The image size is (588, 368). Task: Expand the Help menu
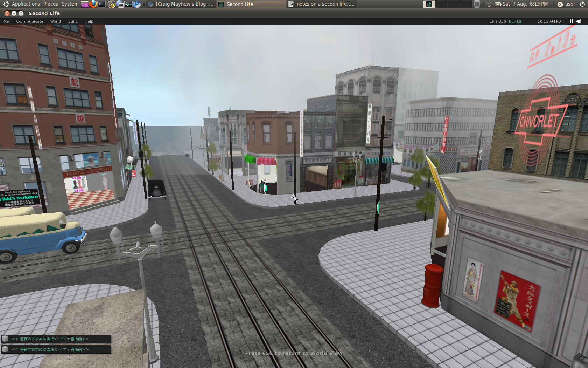(x=89, y=21)
